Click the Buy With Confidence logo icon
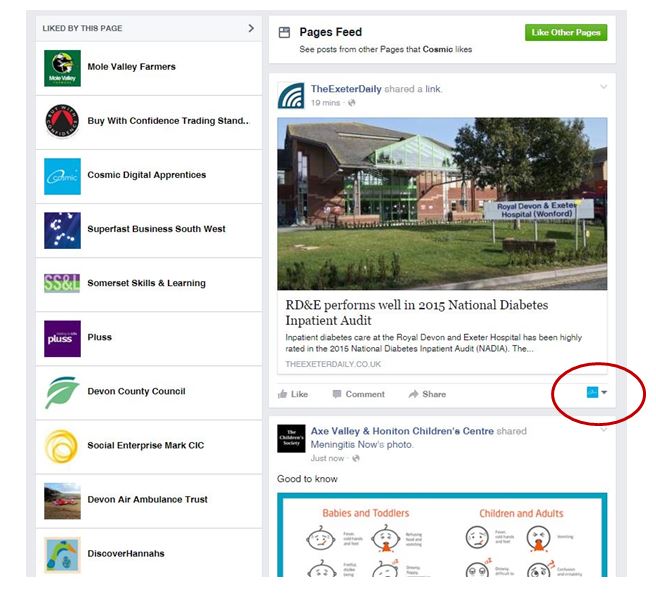The image size is (656, 593). (x=62, y=121)
